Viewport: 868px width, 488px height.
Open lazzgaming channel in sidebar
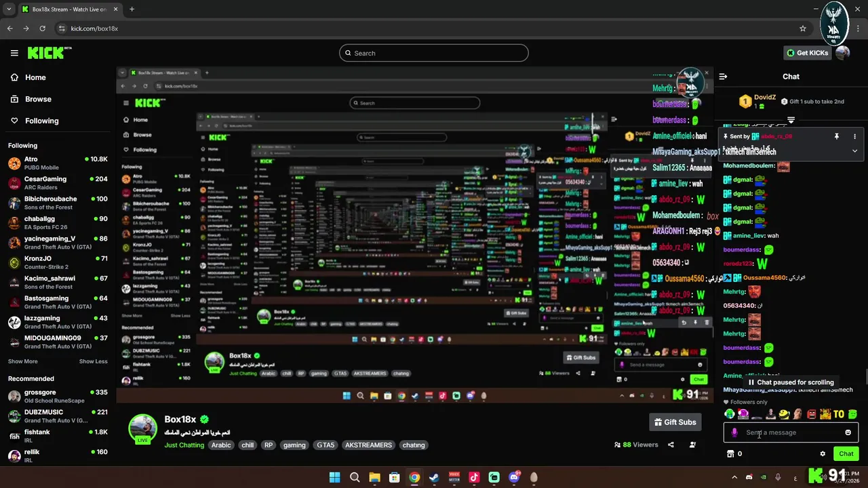click(x=58, y=322)
